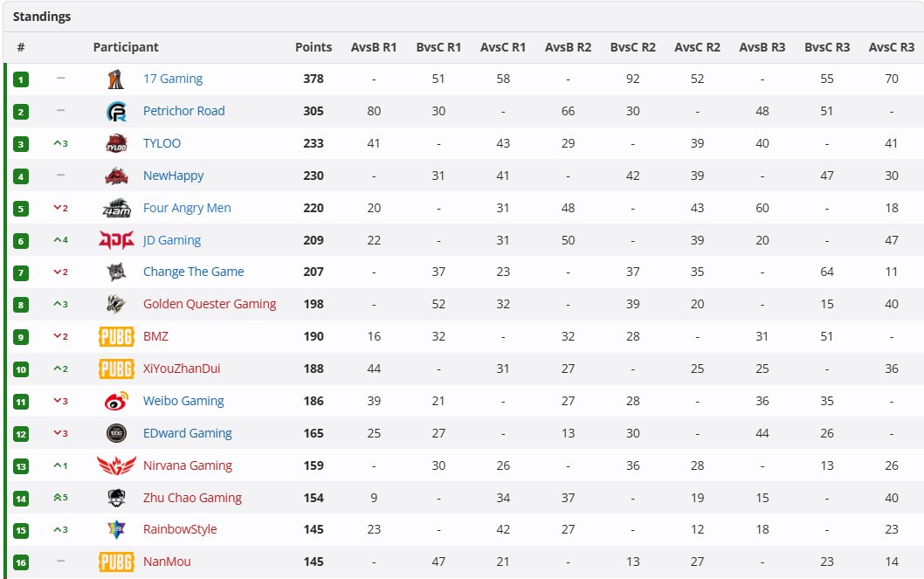Click the JD Gaming red logo

[116, 240]
